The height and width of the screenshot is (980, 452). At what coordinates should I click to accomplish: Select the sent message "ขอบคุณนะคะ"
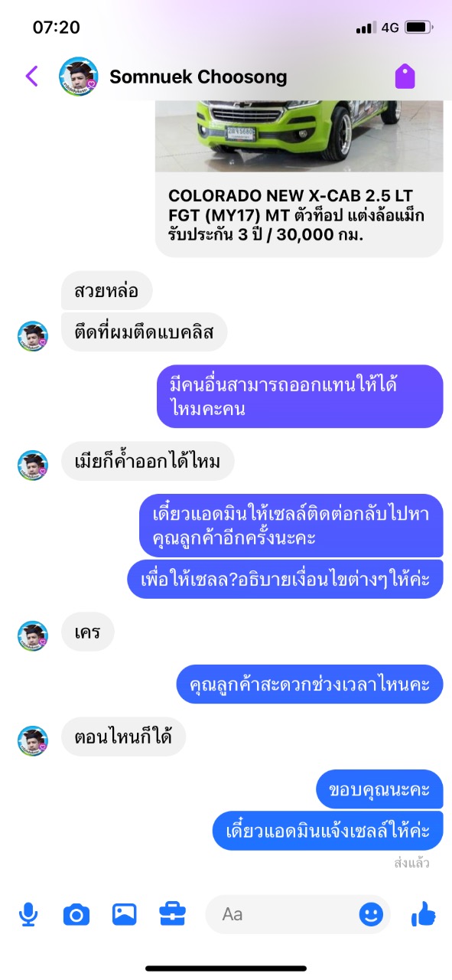point(379,789)
